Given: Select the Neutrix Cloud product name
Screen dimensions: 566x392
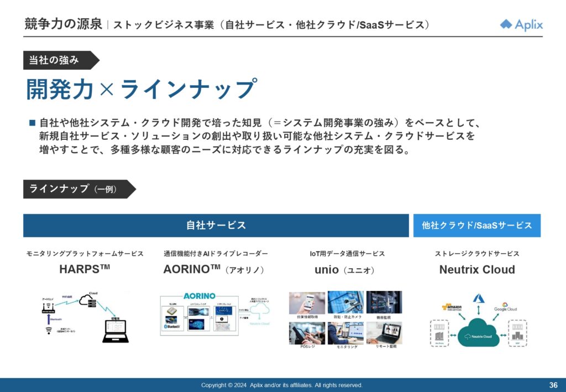Looking at the screenshot, I should click(477, 269).
